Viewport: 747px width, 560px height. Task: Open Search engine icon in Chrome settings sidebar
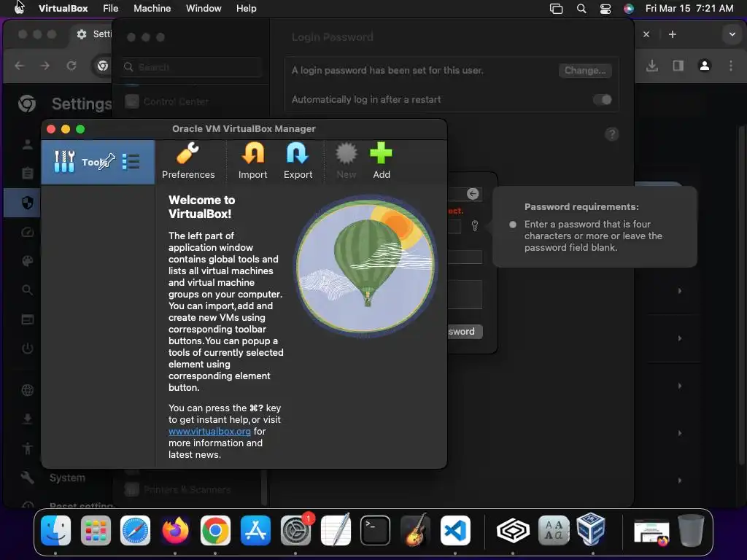point(27,290)
